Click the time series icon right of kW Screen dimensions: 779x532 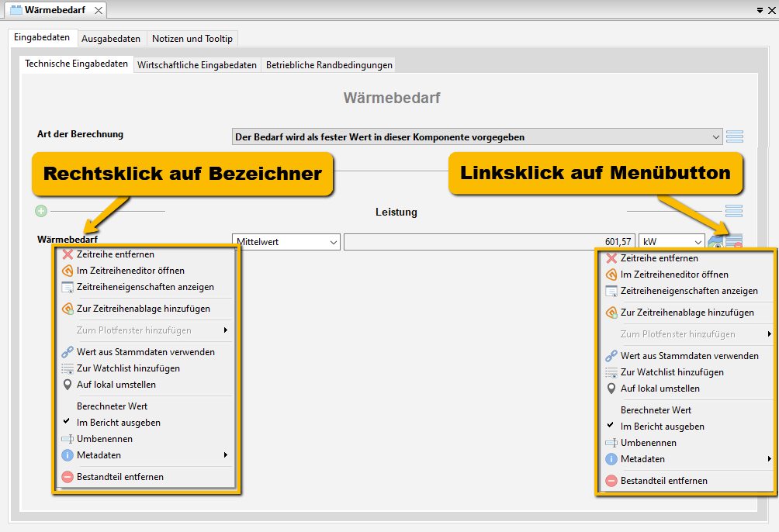[715, 243]
